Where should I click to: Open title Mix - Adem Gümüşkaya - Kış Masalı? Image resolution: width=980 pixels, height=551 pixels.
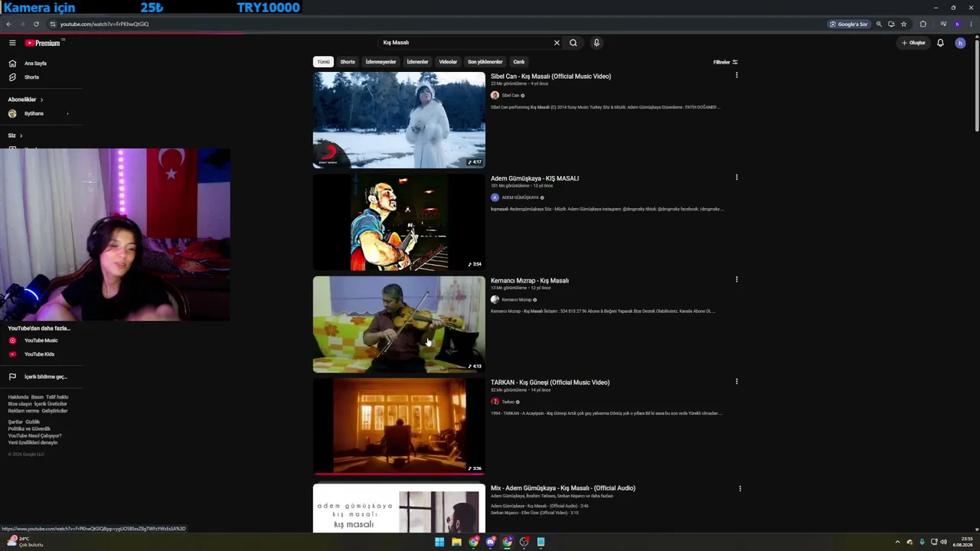[x=563, y=488]
